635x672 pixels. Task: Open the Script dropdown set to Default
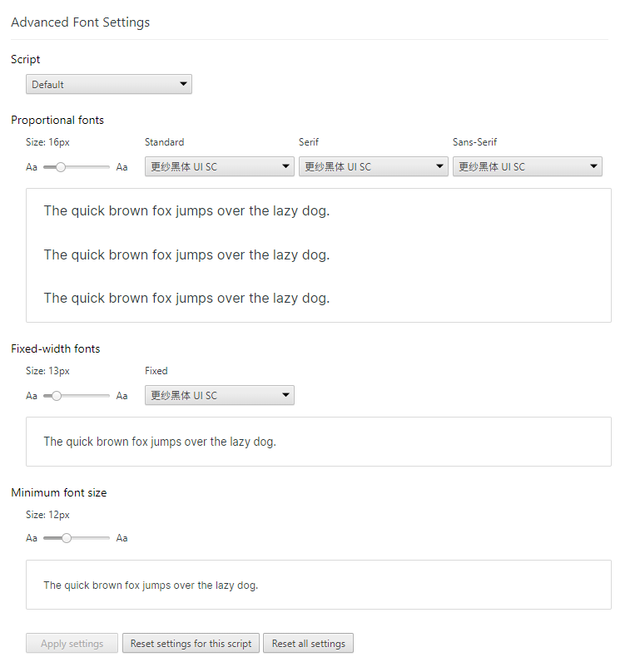tap(109, 84)
